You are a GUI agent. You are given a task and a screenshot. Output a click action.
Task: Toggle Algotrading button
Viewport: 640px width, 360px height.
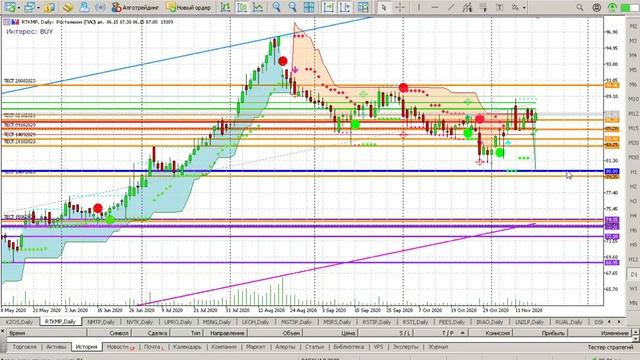click(135, 7)
